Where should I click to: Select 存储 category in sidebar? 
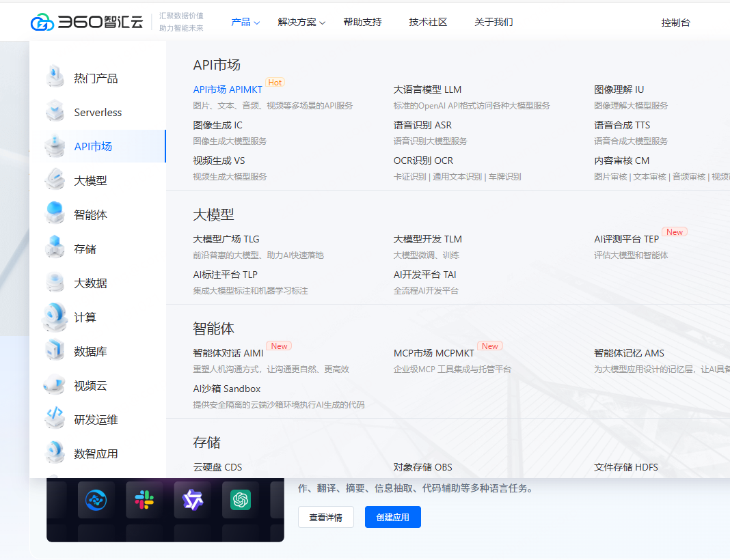tap(85, 249)
